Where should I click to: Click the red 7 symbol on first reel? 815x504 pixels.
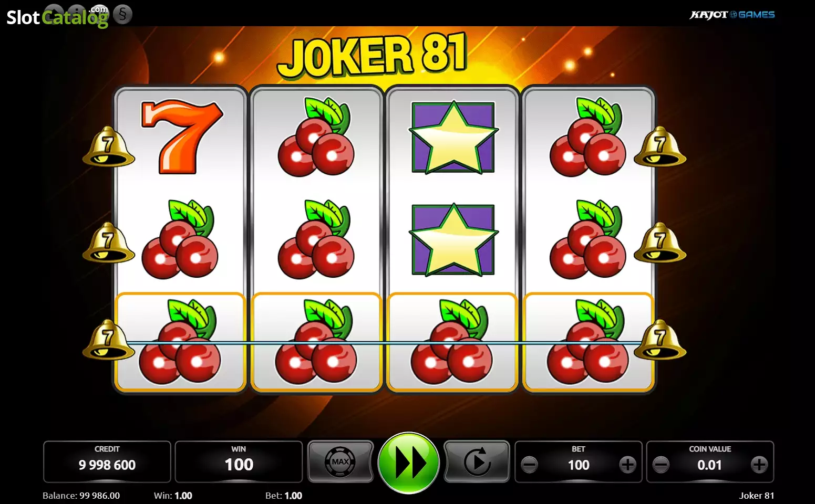pos(181,138)
